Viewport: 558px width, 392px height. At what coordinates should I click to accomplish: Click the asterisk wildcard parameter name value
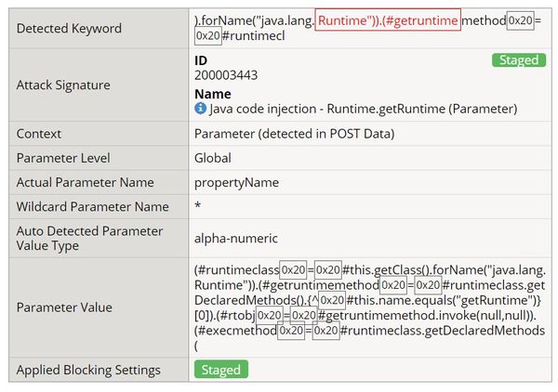[198, 207]
